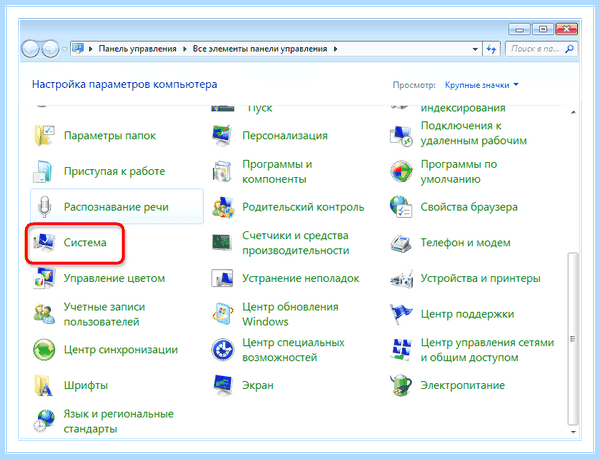Click the refresh button next to address bar

491,49
